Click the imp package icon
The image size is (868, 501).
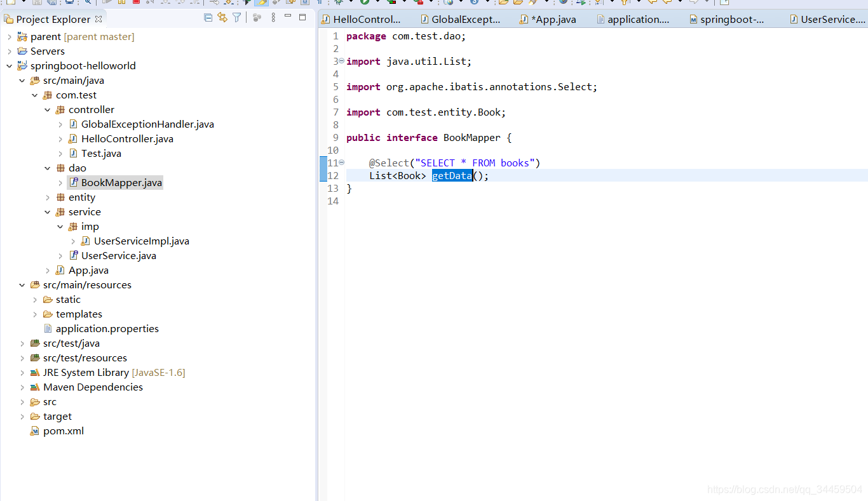click(x=73, y=227)
